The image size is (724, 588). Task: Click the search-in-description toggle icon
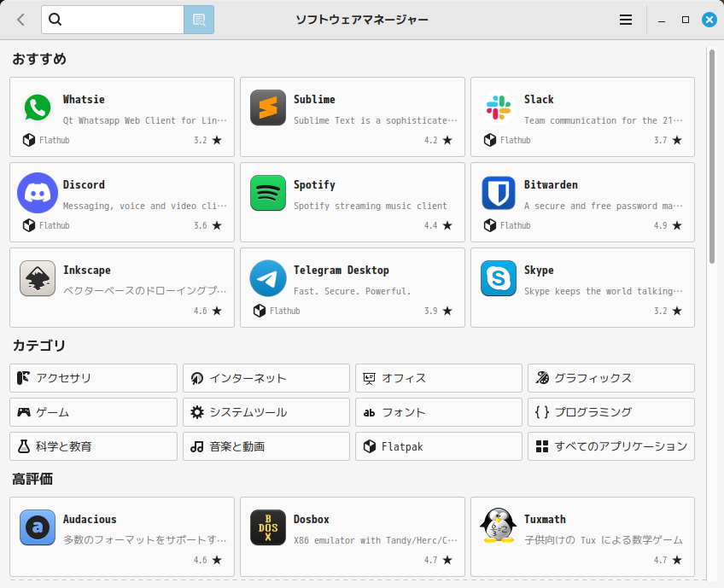pos(199,20)
